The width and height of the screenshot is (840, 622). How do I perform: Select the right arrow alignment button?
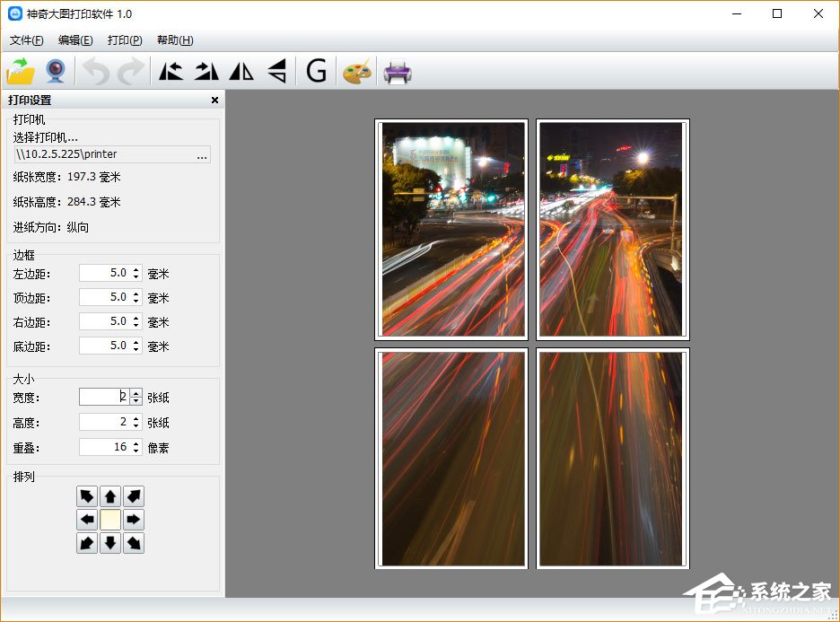134,520
